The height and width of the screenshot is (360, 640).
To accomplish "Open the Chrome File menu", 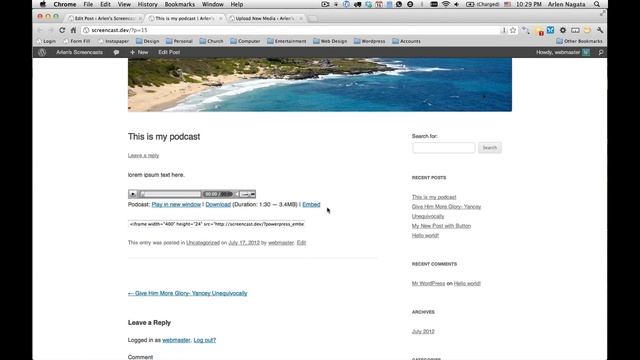I will tap(88, 4).
